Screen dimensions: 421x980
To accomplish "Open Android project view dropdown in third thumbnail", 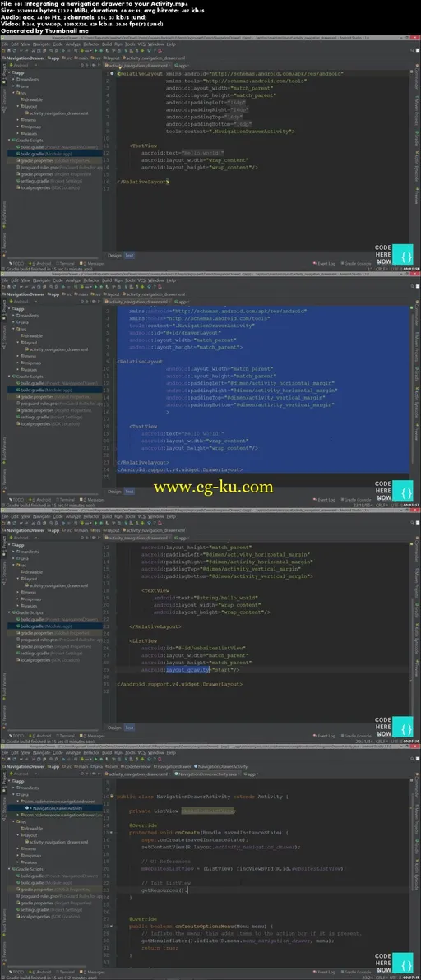I will coord(22,538).
